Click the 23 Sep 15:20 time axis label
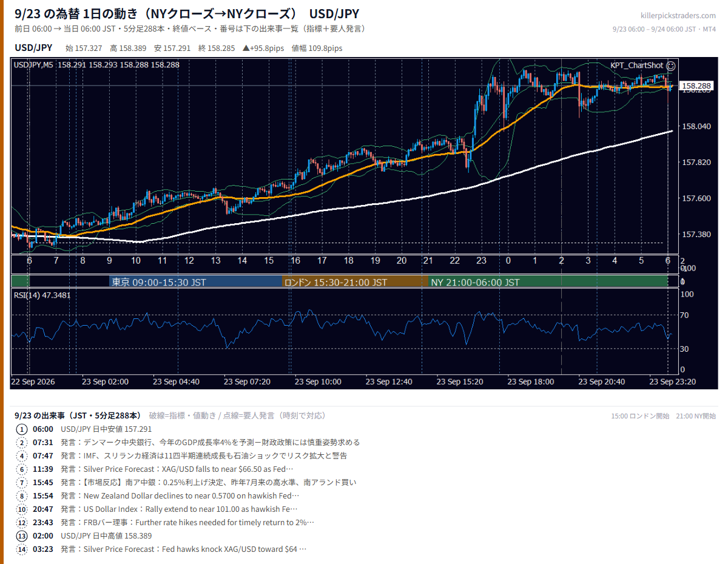This screenshot has height=564, width=728. click(x=460, y=381)
